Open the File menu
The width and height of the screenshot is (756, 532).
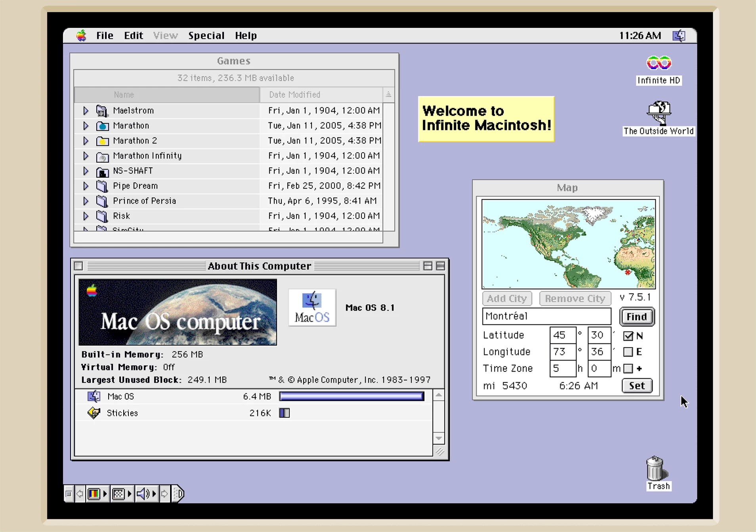pyautogui.click(x=105, y=36)
